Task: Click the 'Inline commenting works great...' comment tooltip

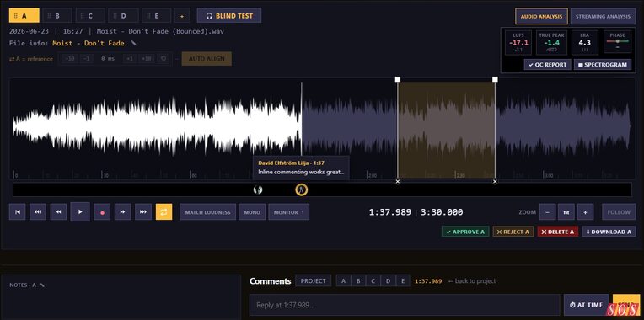Action: tap(301, 168)
